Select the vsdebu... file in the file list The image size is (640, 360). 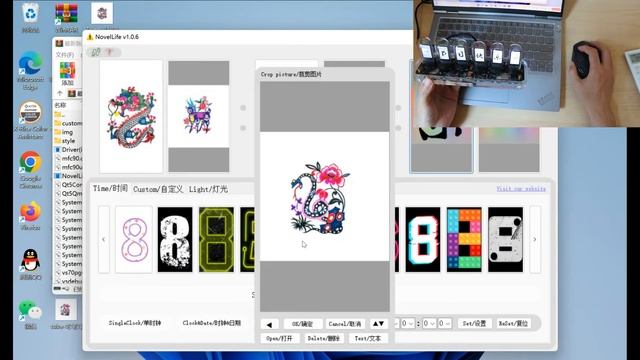(68, 281)
